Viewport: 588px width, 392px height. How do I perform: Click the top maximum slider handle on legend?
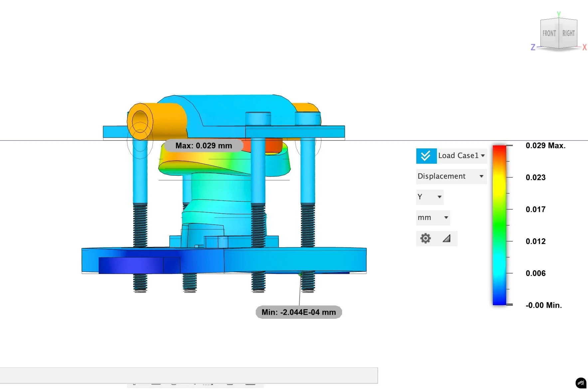[x=509, y=145]
